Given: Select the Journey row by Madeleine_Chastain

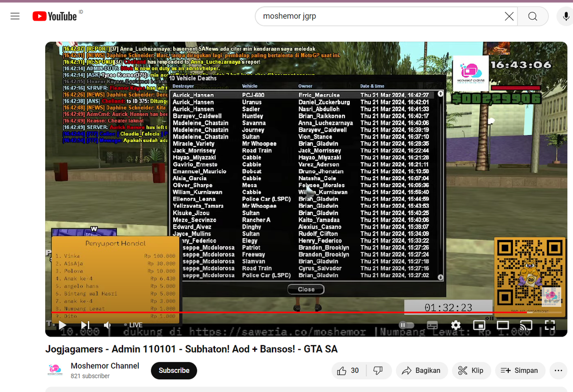Looking at the screenshot, I should click(x=303, y=129).
